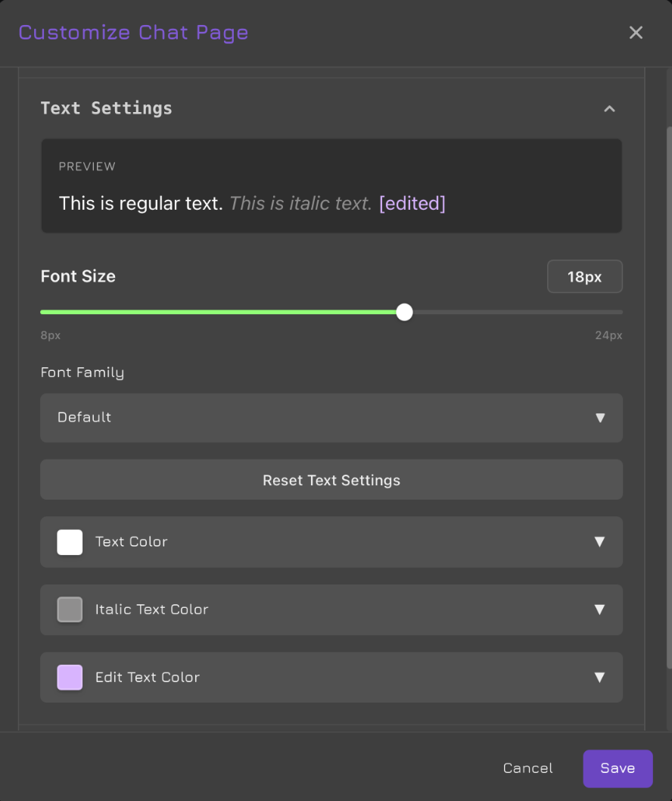Expand the Text Color options
Viewport: 672px width, 801px height.
[600, 542]
